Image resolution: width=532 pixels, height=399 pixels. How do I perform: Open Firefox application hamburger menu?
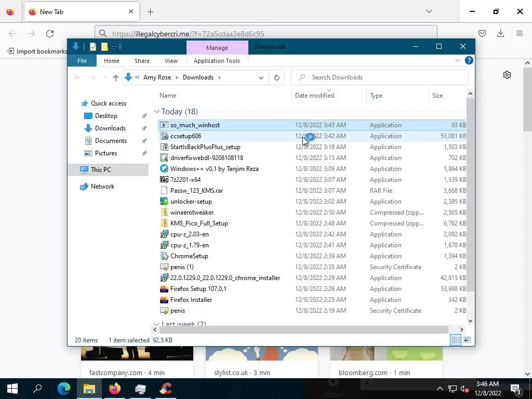click(520, 33)
